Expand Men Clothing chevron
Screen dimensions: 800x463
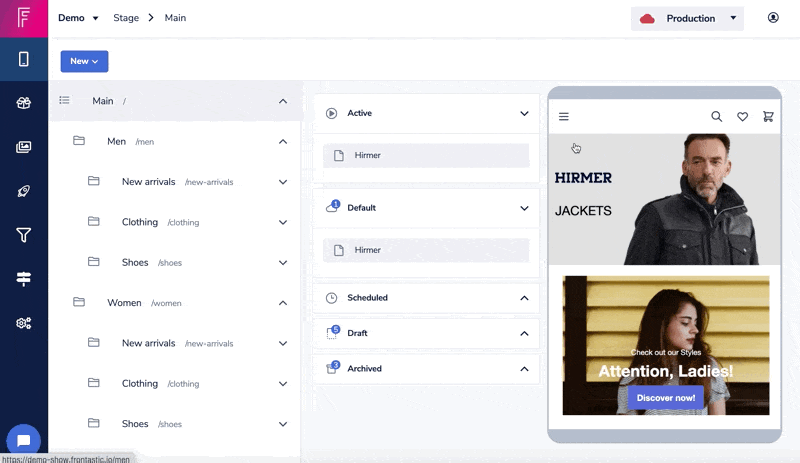[283, 222]
